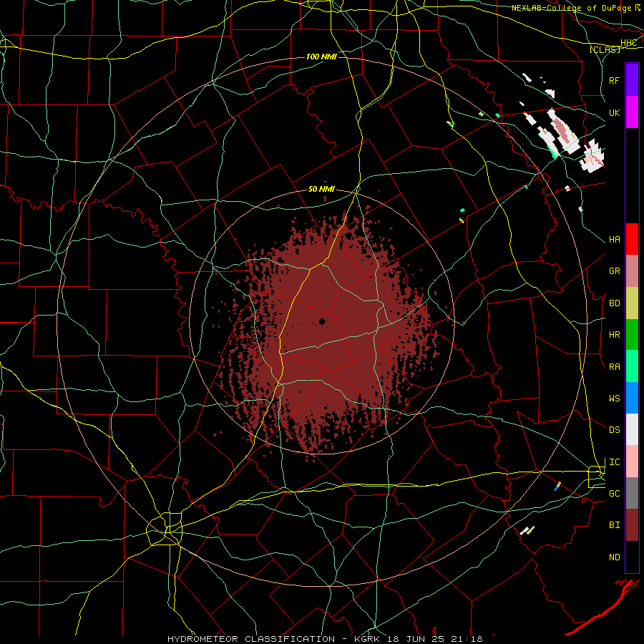Select the IC ice crystals pink swatch
Viewport: 644px width, 644px height.
632,462
